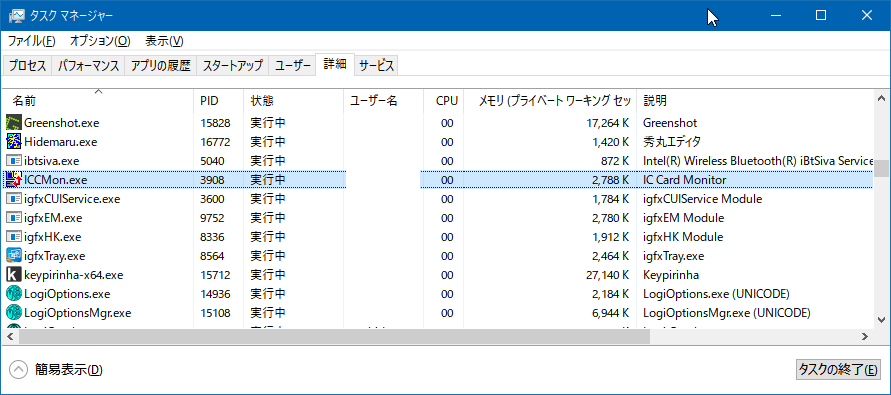Screen dimensions: 891x395
Task: Select the igfxEM.exe row name
Action: pos(53,218)
